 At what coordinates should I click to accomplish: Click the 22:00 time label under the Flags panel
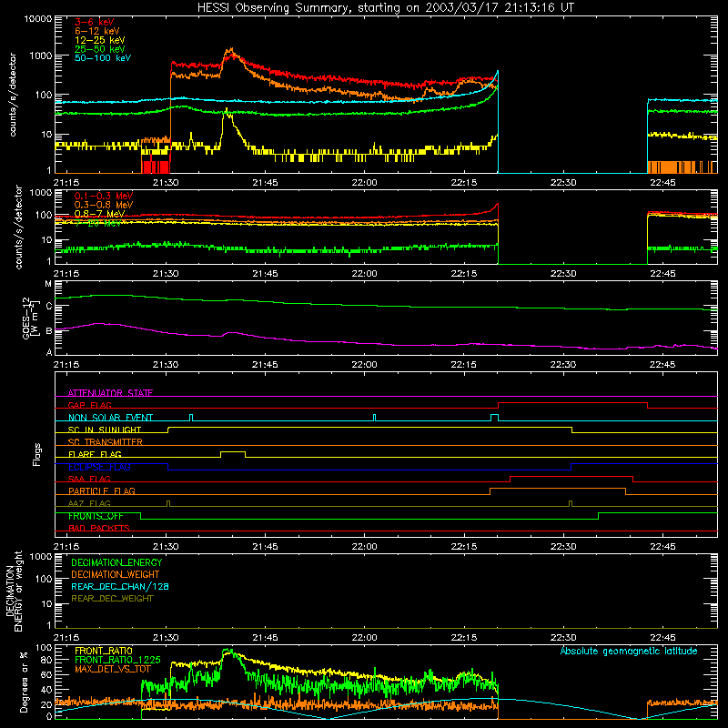pyautogui.click(x=365, y=547)
